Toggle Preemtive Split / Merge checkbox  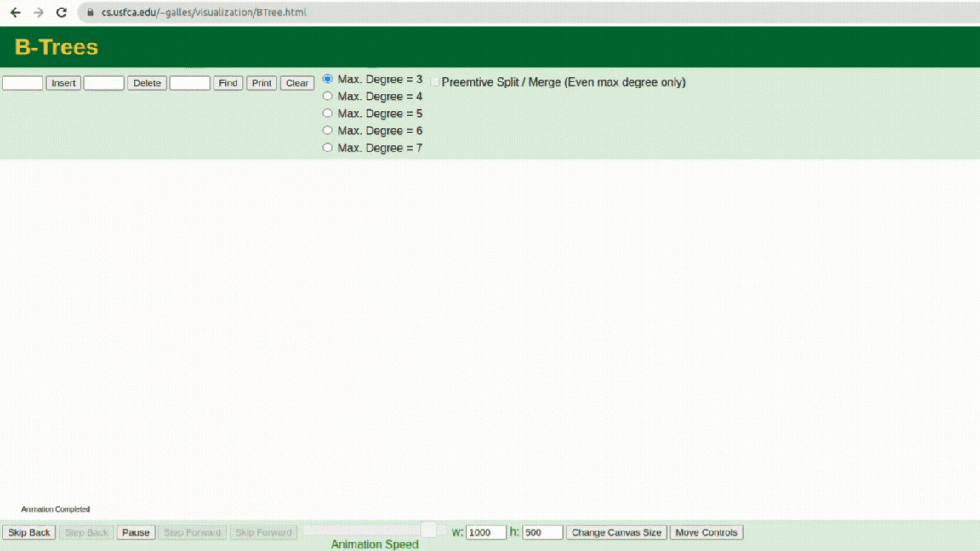[435, 82]
